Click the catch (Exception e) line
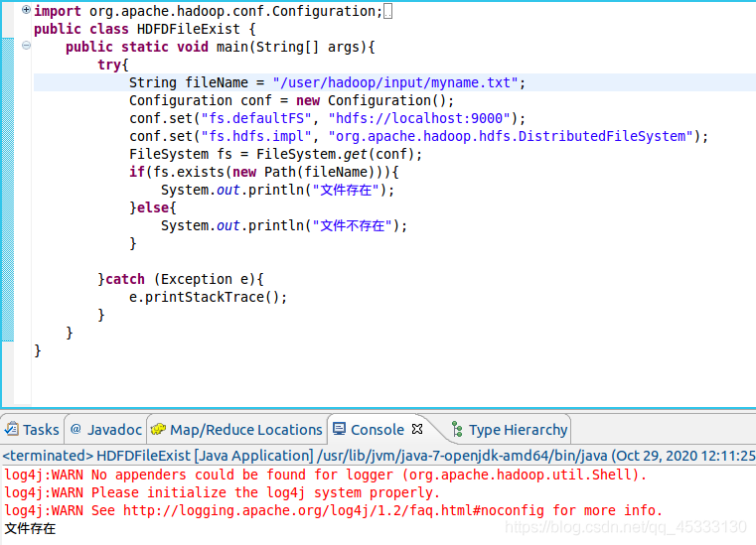Image resolution: width=756 pixels, height=545 pixels. click(x=181, y=279)
